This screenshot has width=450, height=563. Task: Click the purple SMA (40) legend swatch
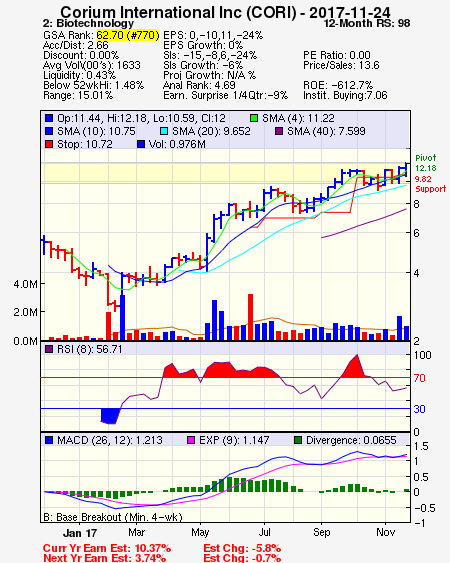tap(279, 131)
